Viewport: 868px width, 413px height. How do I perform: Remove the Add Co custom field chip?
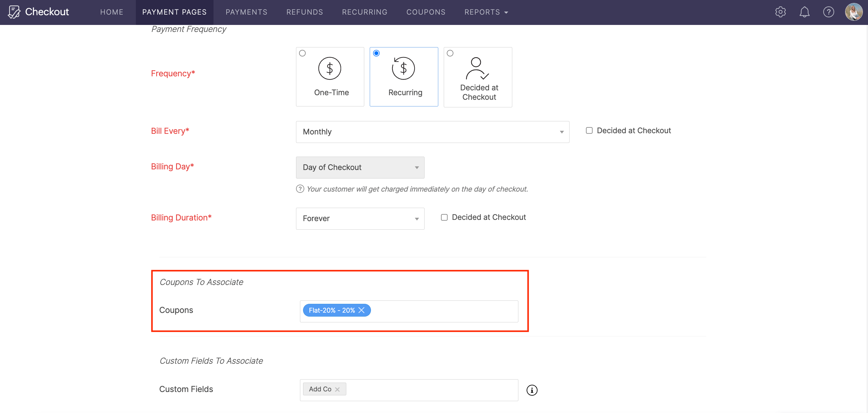[x=338, y=389]
